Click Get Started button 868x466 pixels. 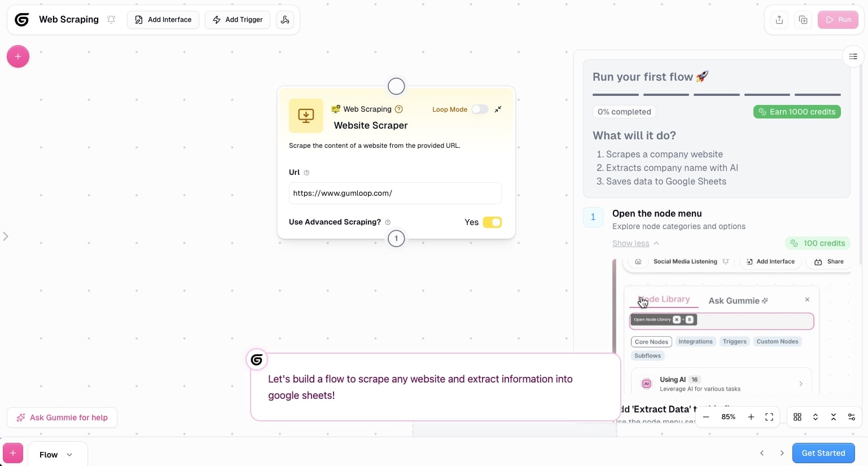823,453
